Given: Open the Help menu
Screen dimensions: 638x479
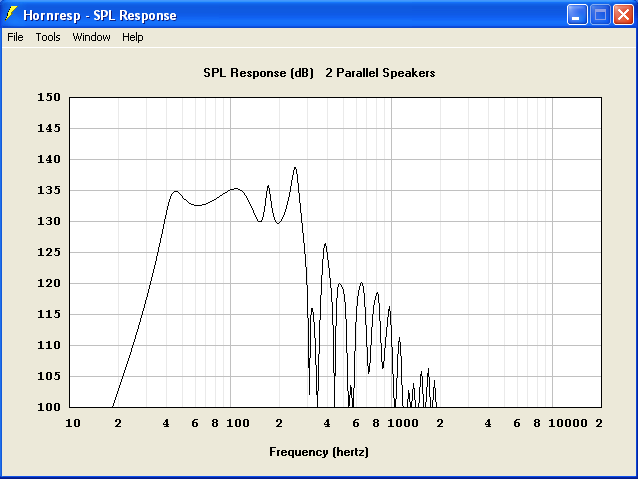Looking at the screenshot, I should click(x=133, y=37).
